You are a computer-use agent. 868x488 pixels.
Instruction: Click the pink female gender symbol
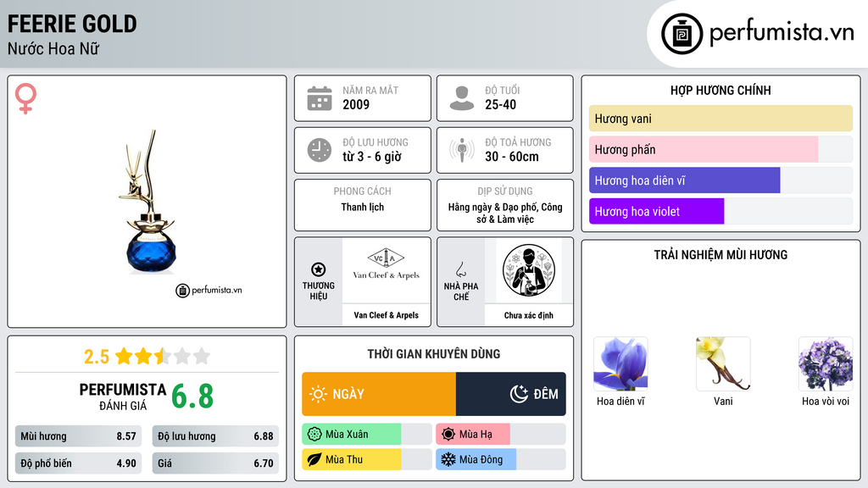(x=25, y=98)
